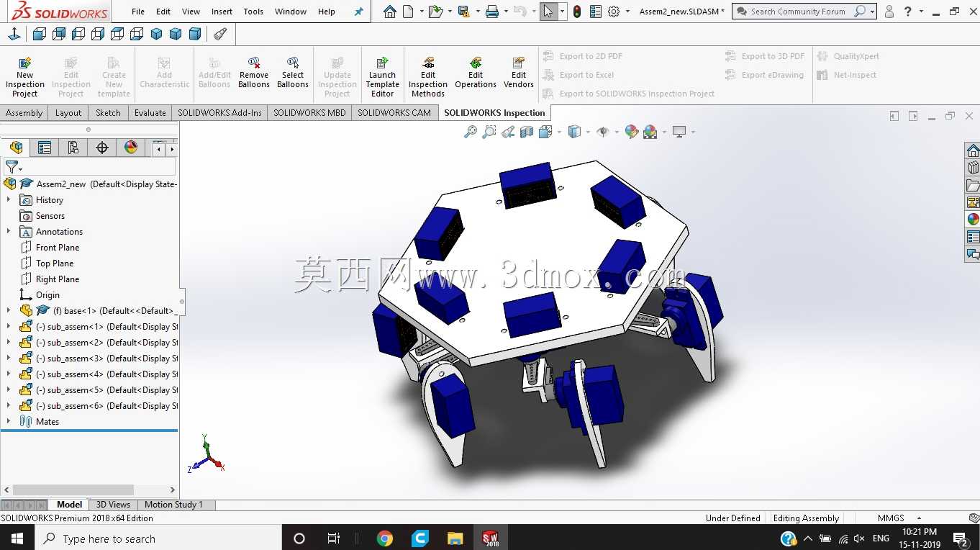Open the Insert menu

(x=222, y=12)
